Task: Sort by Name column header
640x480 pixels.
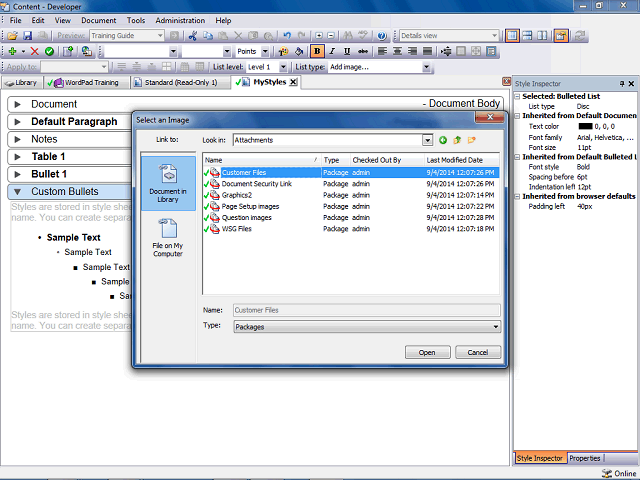Action: coord(261,160)
